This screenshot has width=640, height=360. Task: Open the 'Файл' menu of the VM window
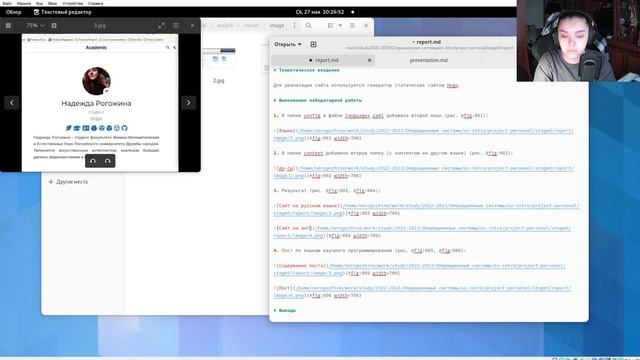click(x=7, y=3)
